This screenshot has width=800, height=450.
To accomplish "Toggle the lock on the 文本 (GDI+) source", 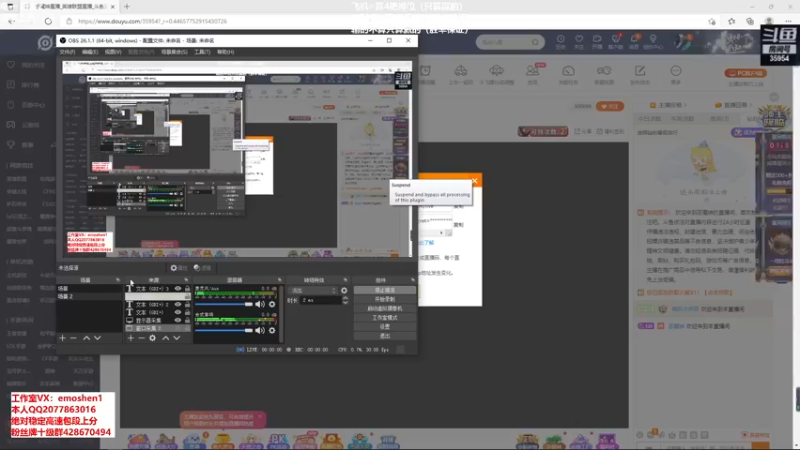I will click(x=187, y=312).
